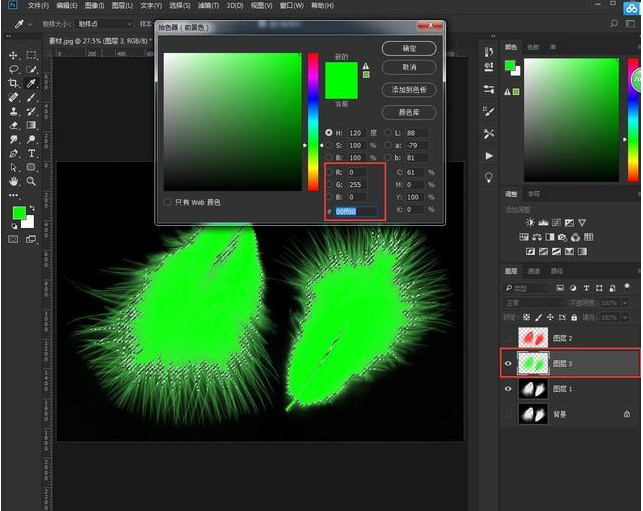
Task: Select the Hand tool
Action: pyautogui.click(x=14, y=182)
